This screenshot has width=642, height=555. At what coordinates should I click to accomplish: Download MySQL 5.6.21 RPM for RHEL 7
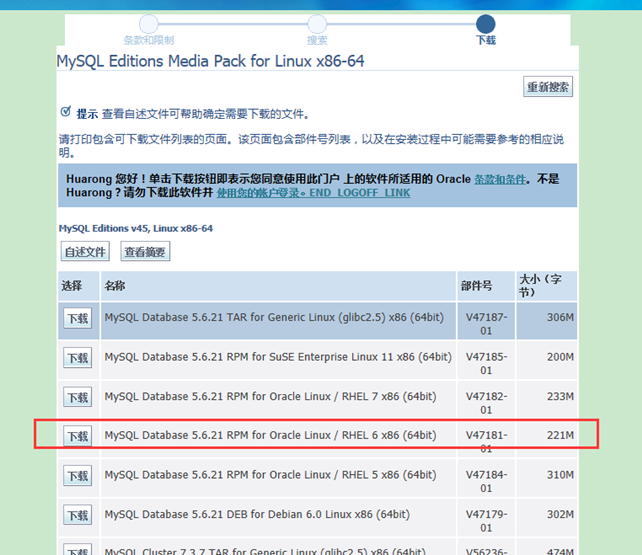77,397
